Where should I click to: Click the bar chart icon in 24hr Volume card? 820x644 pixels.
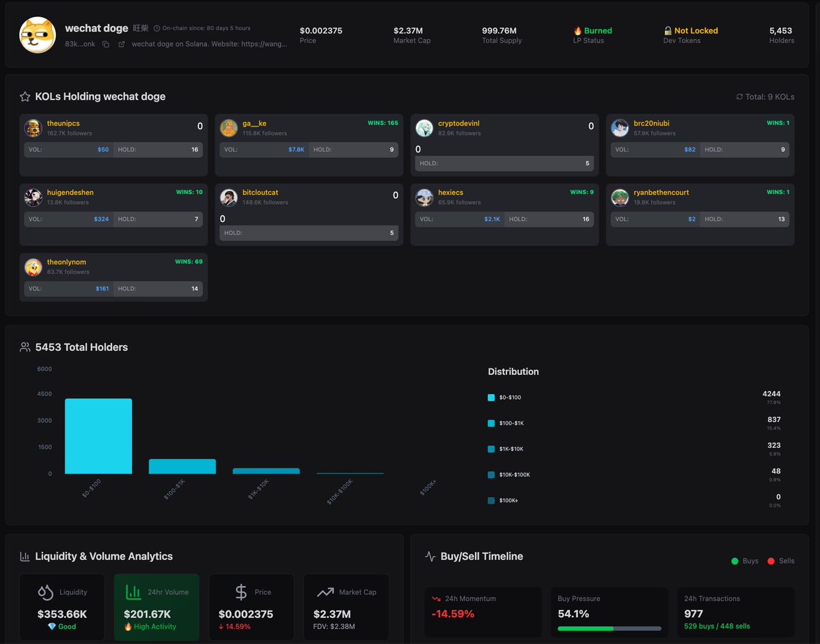point(133,592)
